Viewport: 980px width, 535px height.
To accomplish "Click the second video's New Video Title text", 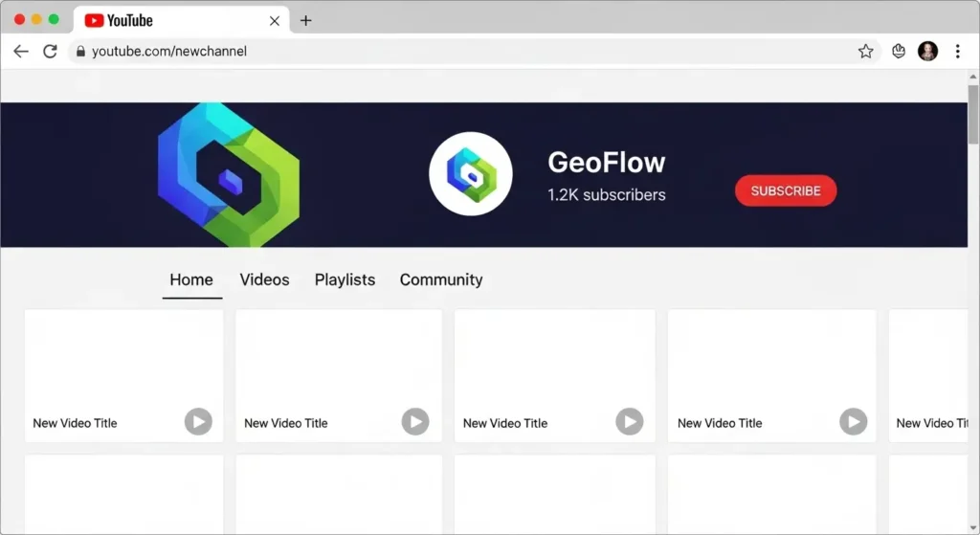I will (x=285, y=423).
